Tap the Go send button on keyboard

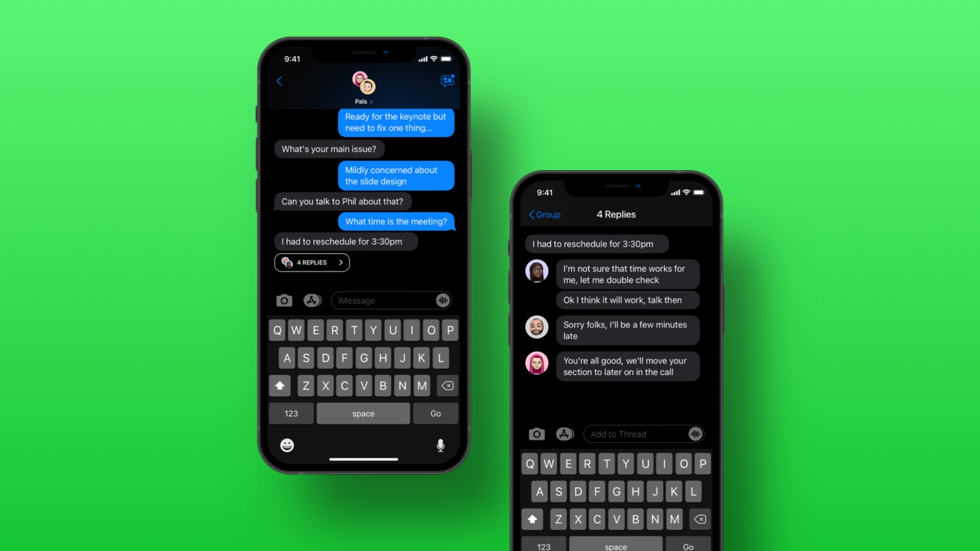pos(435,413)
